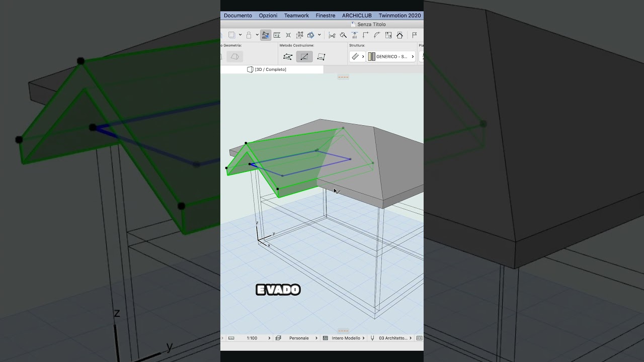Open the ARCHICLUB menu
644x362 pixels.
[357, 16]
